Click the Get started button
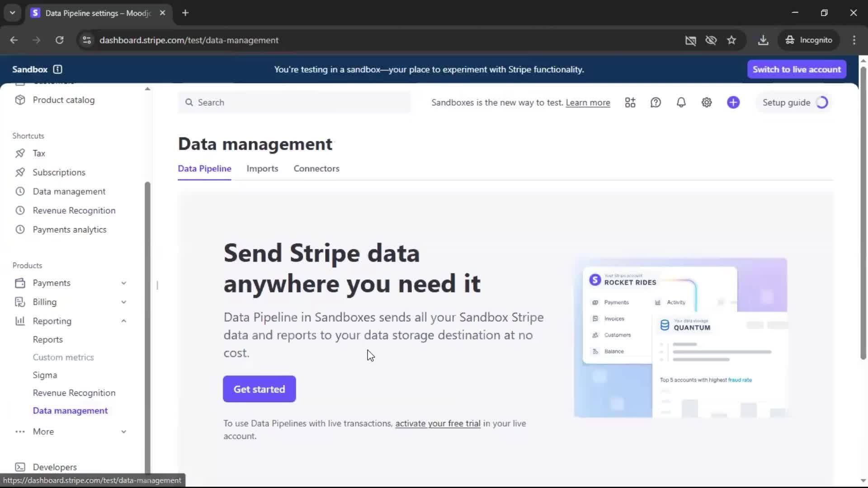Viewport: 868px width, 488px height. point(259,389)
